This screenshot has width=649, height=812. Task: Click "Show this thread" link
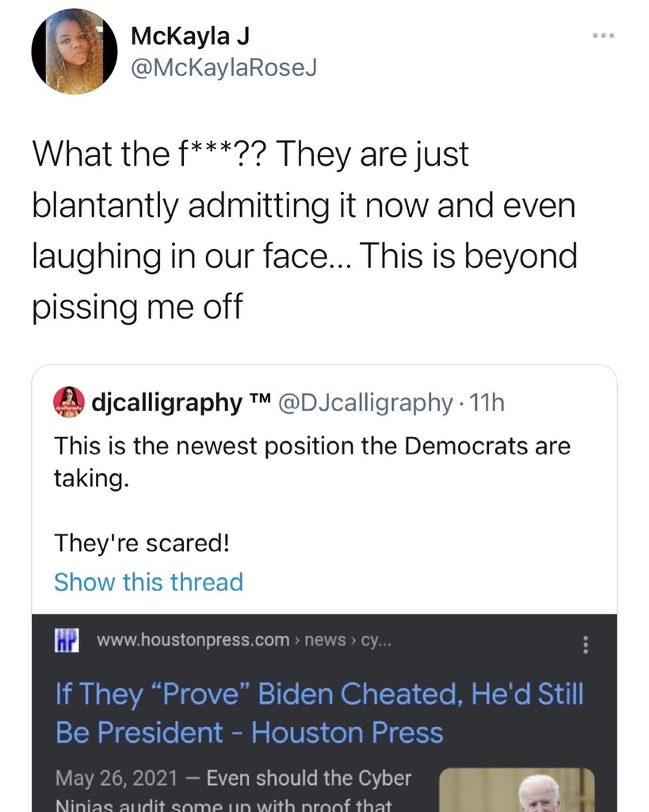[148, 582]
